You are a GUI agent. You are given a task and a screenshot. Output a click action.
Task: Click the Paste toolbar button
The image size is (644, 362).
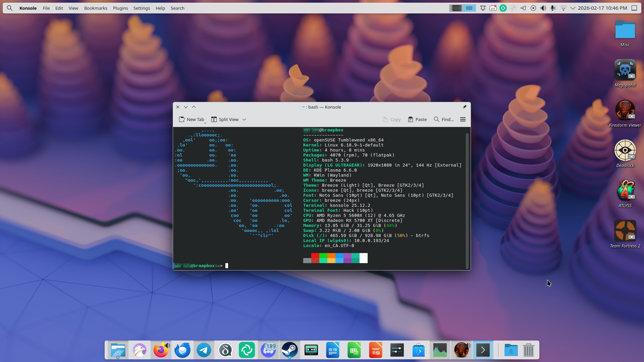click(x=417, y=119)
